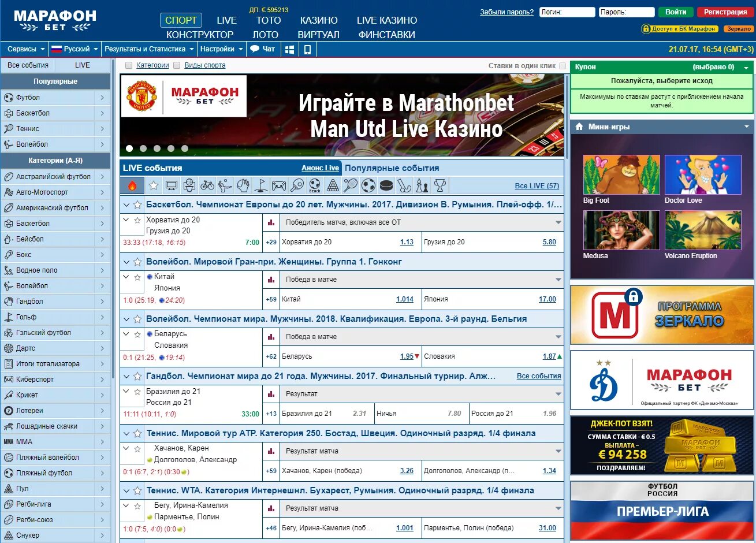This screenshot has width=756, height=543.
Task: Open the Русский language dropdown
Action: 74,49
